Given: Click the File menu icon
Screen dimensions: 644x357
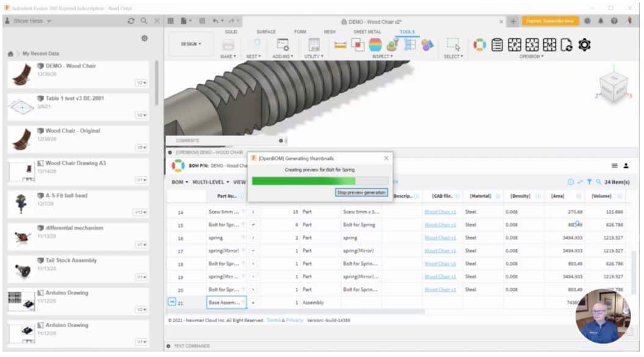Looking at the screenshot, I should 184,21.
